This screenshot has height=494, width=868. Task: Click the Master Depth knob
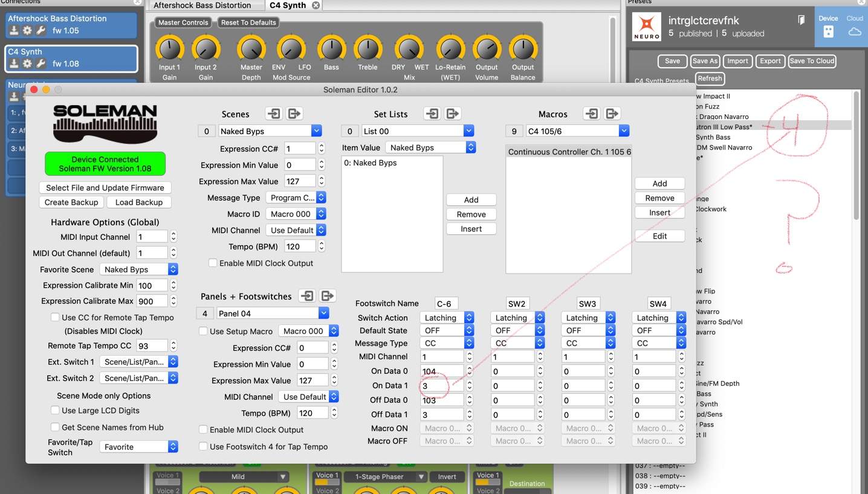(x=251, y=48)
